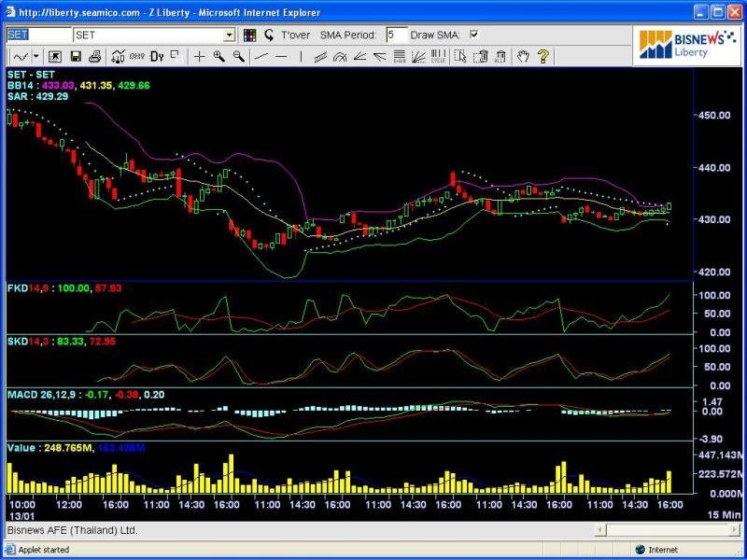Select the Fibonacci retracement levels tool

400,57
